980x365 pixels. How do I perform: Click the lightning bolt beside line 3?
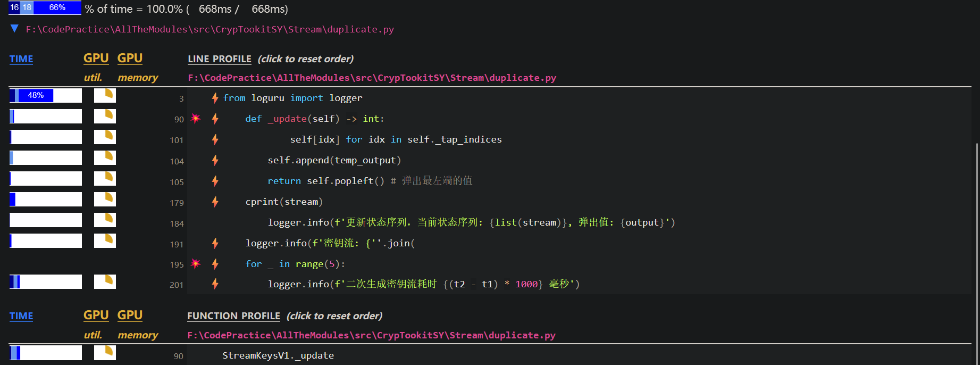(x=215, y=98)
